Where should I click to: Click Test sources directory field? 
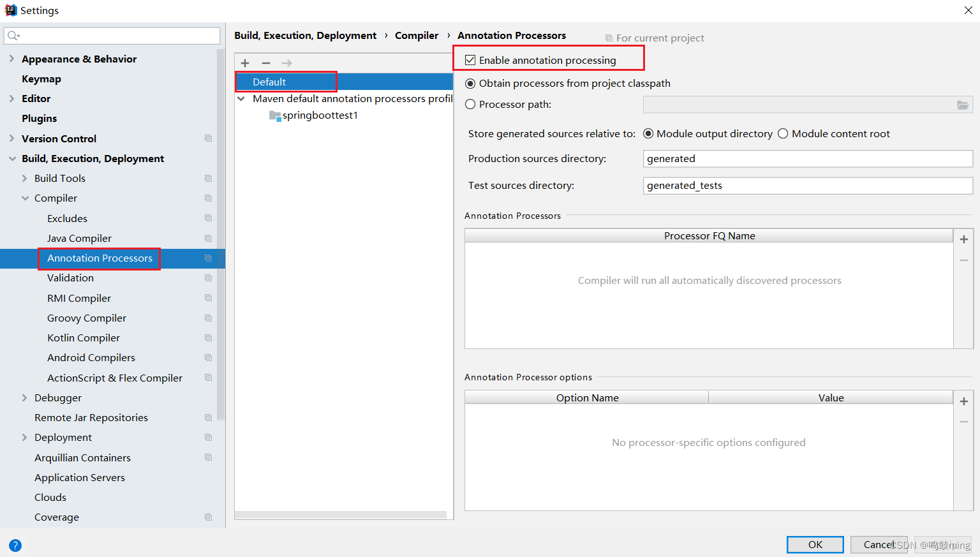click(x=808, y=186)
